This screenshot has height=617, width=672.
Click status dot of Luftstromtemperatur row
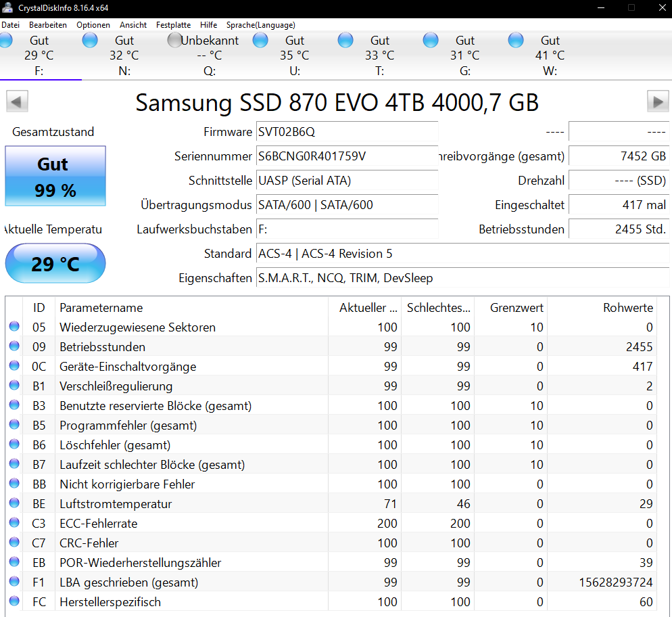[x=15, y=503]
